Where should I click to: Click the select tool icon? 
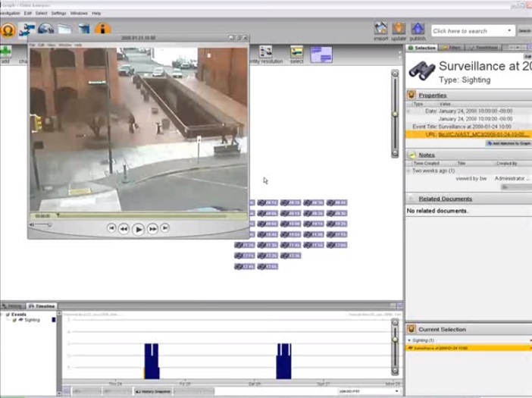pyautogui.click(x=296, y=52)
